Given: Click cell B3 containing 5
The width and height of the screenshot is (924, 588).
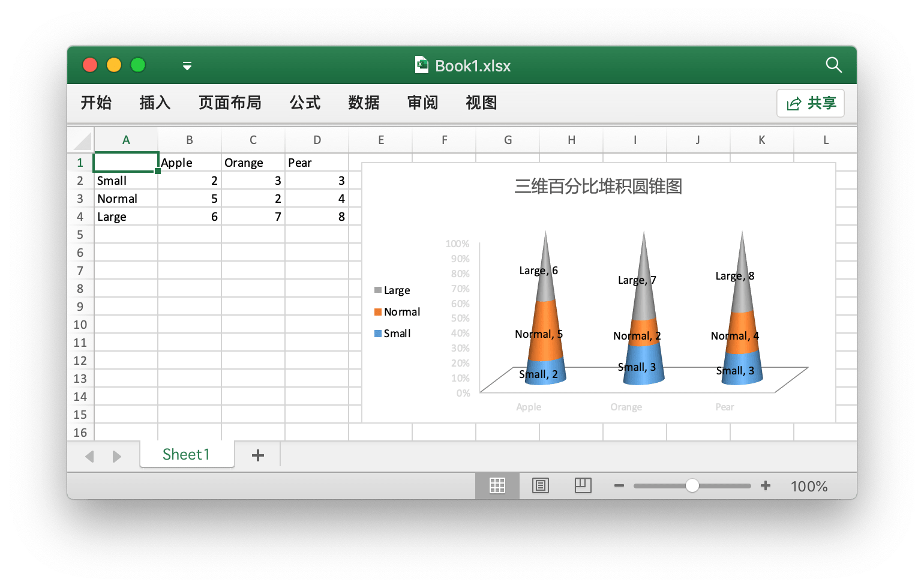Looking at the screenshot, I should 190,199.
